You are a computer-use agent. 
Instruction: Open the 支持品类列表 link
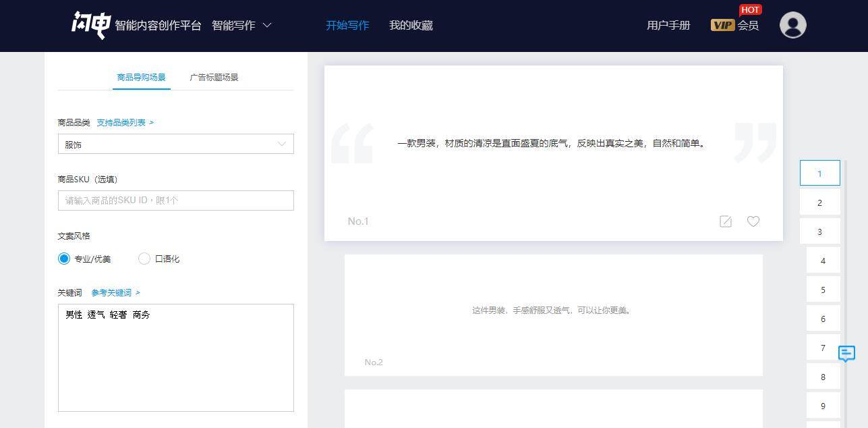click(x=125, y=123)
